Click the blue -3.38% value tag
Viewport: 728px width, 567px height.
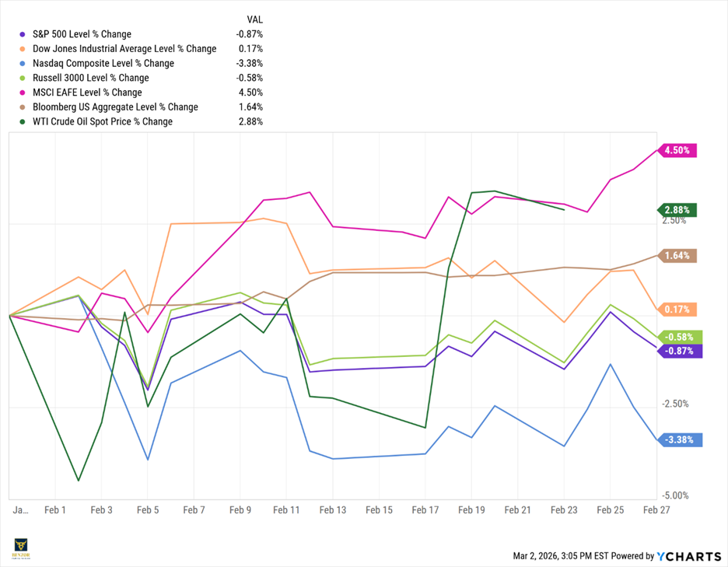[681, 440]
